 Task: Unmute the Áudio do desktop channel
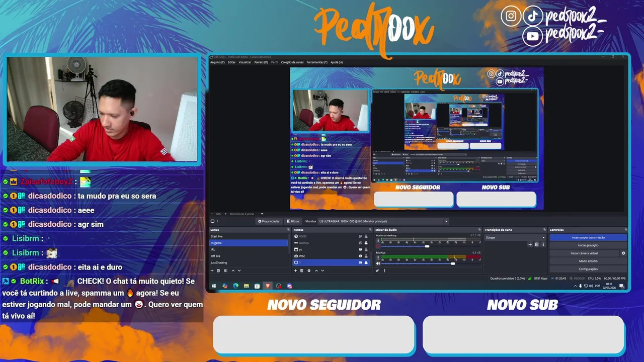(378, 246)
